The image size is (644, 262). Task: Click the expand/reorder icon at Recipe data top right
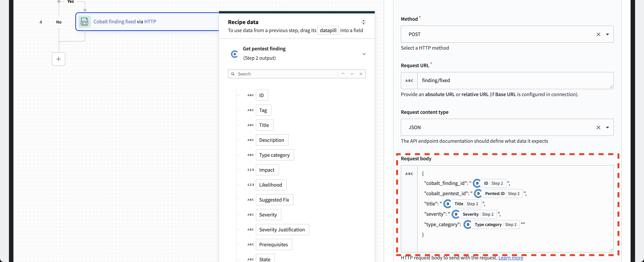coord(363,22)
